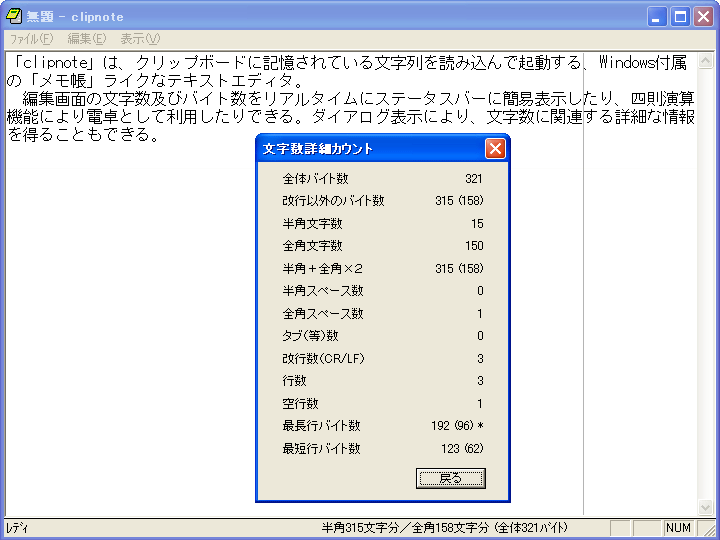The width and height of the screenshot is (720, 540).
Task: Click the word clipnote in the editor text
Action: (x=54, y=62)
